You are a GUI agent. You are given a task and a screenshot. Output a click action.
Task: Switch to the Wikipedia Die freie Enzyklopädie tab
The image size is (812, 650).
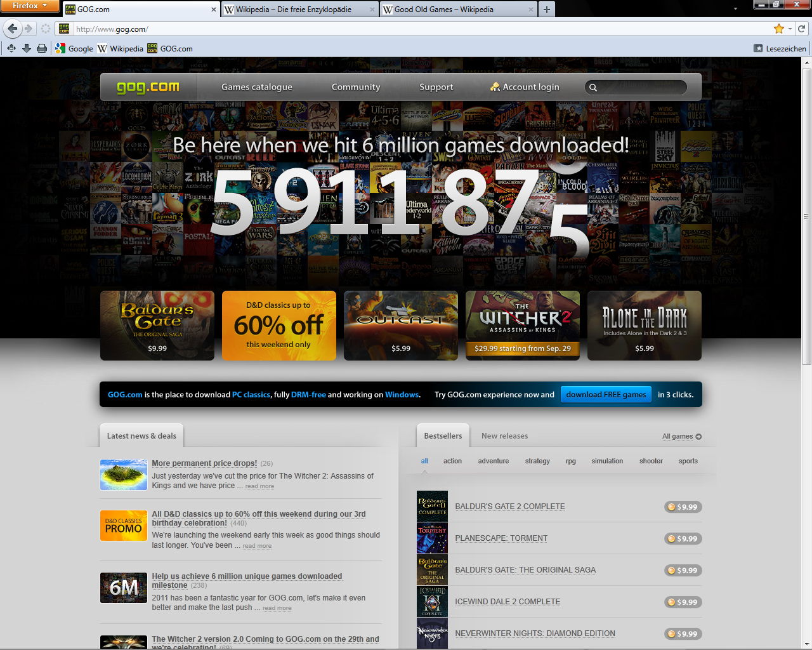(294, 10)
